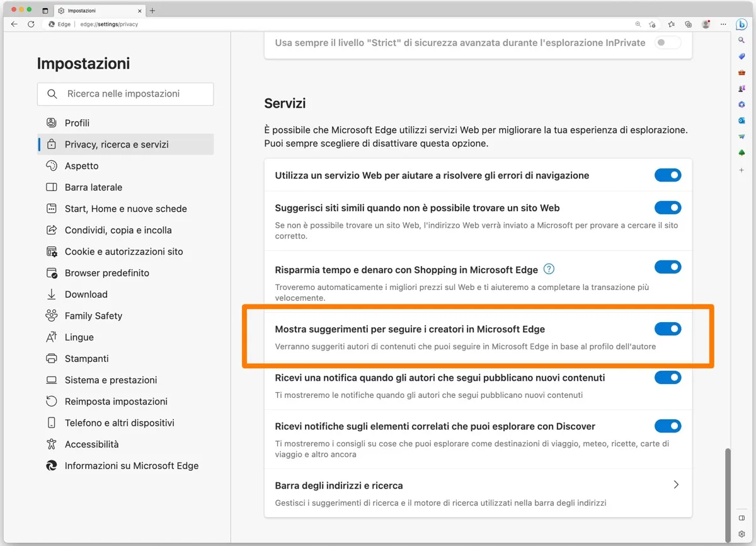The height and width of the screenshot is (546, 756).
Task: Click the Ricerca nelle impostazioni search field
Action: point(125,94)
